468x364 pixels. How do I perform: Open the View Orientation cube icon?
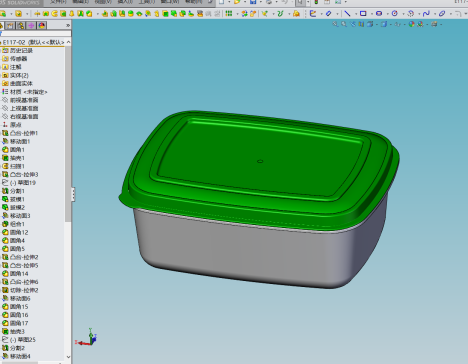click(370, 24)
